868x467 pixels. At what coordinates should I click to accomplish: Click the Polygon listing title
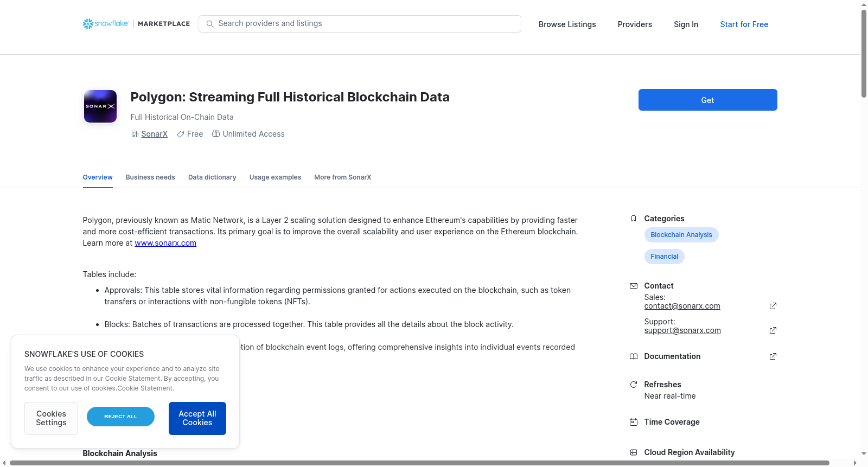290,97
